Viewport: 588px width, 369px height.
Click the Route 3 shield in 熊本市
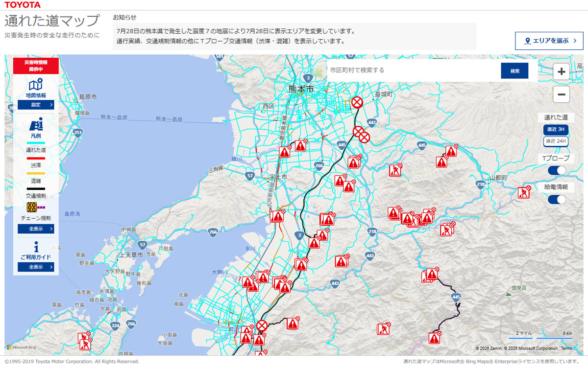coord(307,78)
